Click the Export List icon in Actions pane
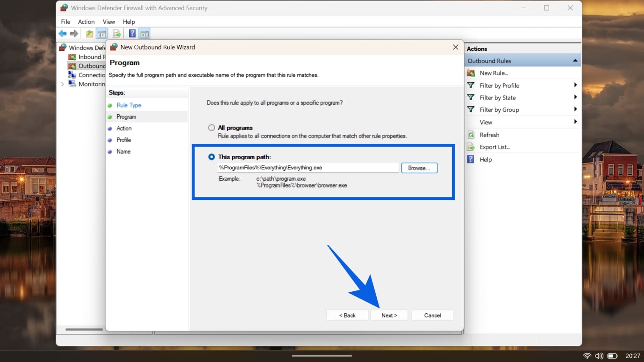The image size is (644, 362). click(x=471, y=147)
